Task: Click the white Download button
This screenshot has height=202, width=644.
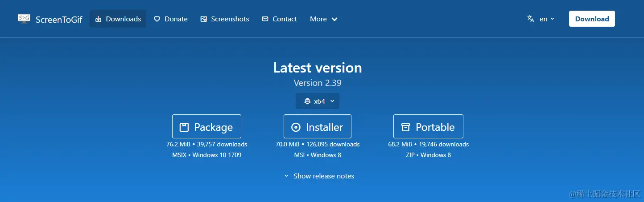Action: coord(592,19)
